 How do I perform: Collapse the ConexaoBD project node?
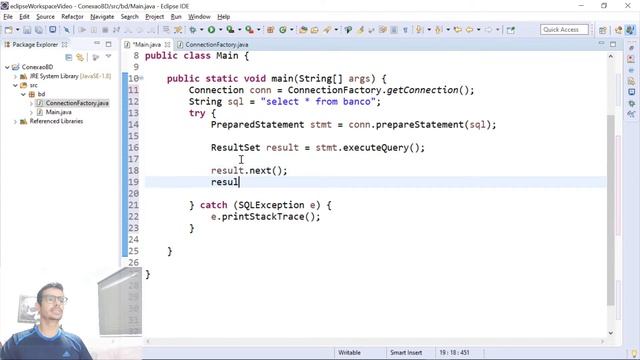7,67
